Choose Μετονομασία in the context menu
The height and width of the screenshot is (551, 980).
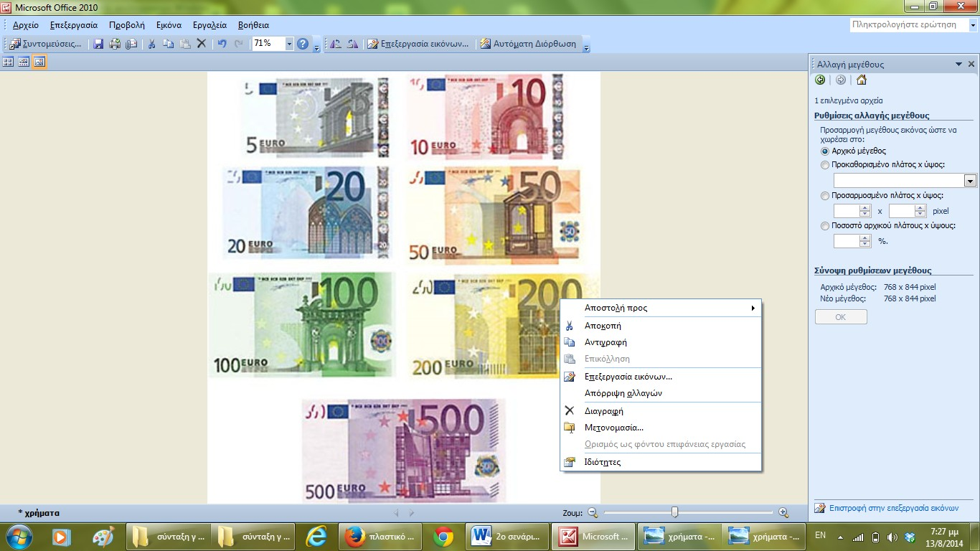pos(661,428)
